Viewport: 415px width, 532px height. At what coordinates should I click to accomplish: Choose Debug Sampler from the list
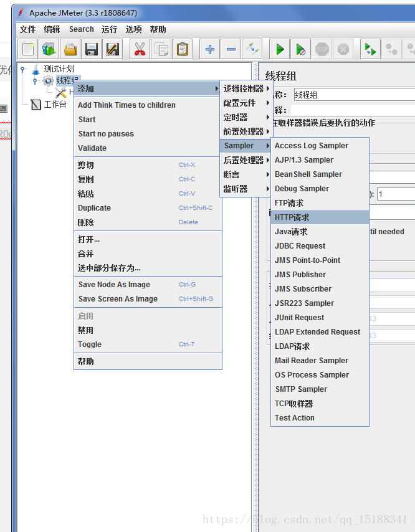320,189
